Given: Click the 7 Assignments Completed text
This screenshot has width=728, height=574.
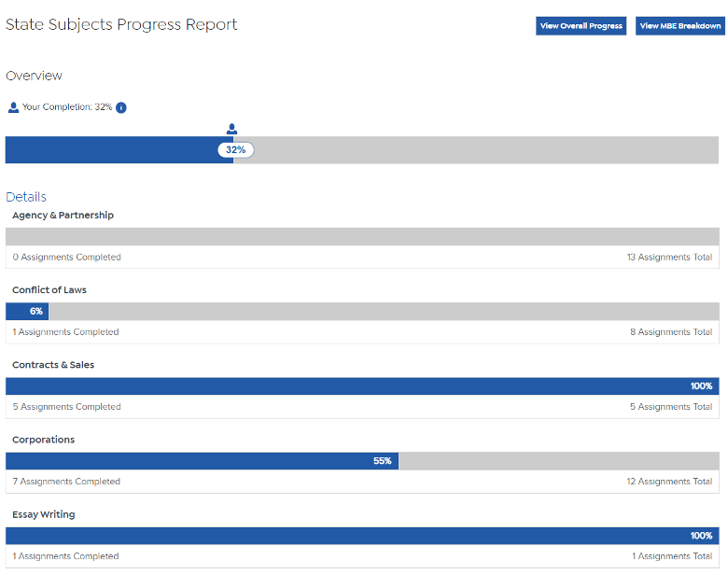Looking at the screenshot, I should pyautogui.click(x=66, y=482).
